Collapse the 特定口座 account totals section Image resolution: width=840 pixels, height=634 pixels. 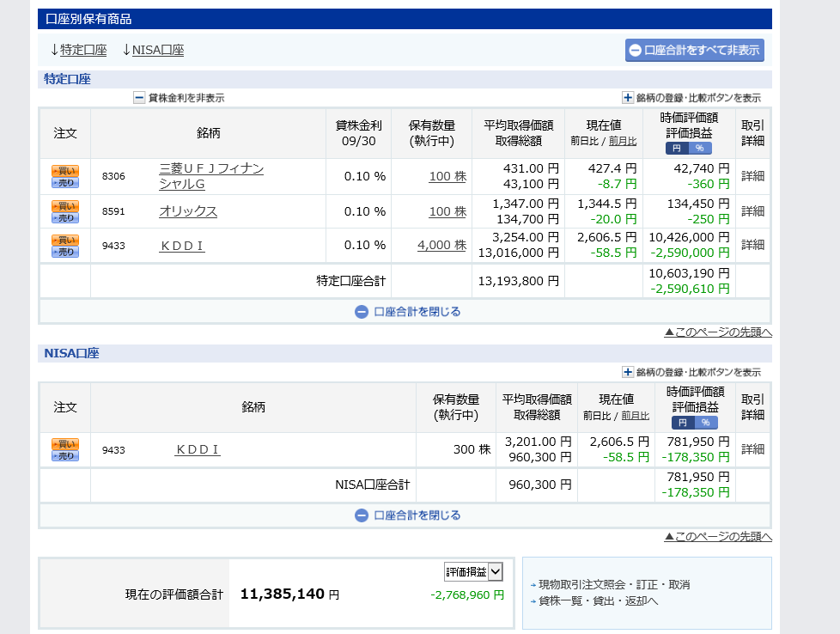[x=408, y=312]
